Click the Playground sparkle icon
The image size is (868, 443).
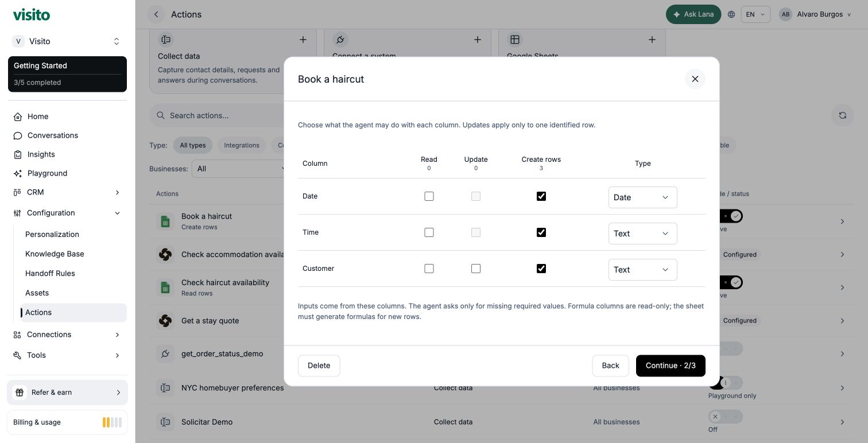tap(18, 173)
